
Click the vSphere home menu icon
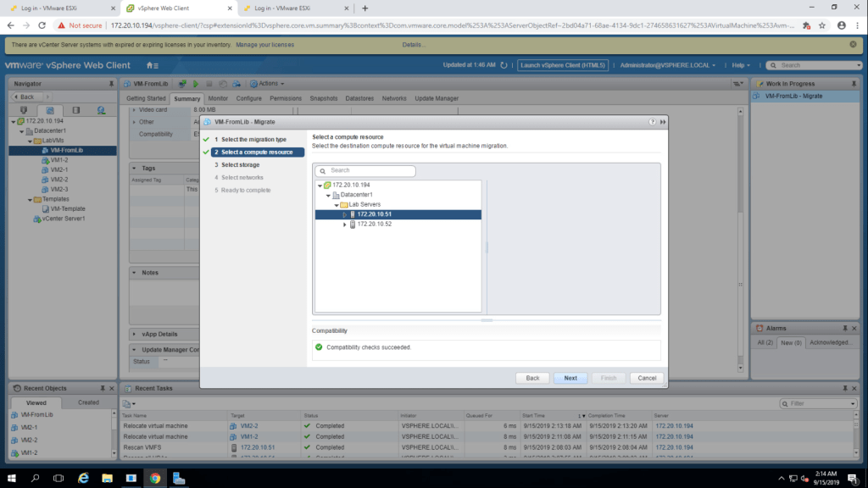(x=152, y=65)
